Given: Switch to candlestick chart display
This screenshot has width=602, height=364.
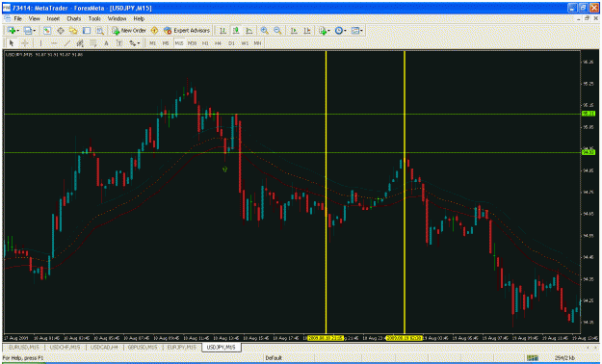Looking at the screenshot, I should coord(236,31).
